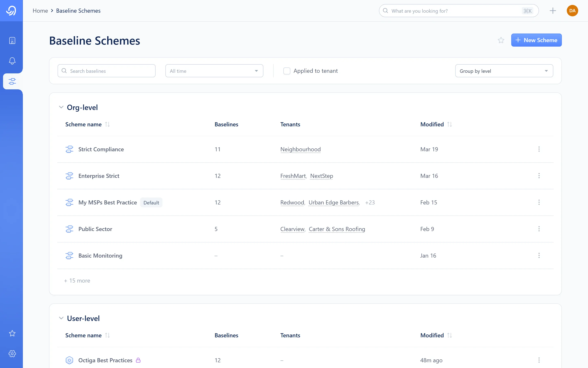Open the Public Sector scheme
Screen dimensions: 588x368
95,229
